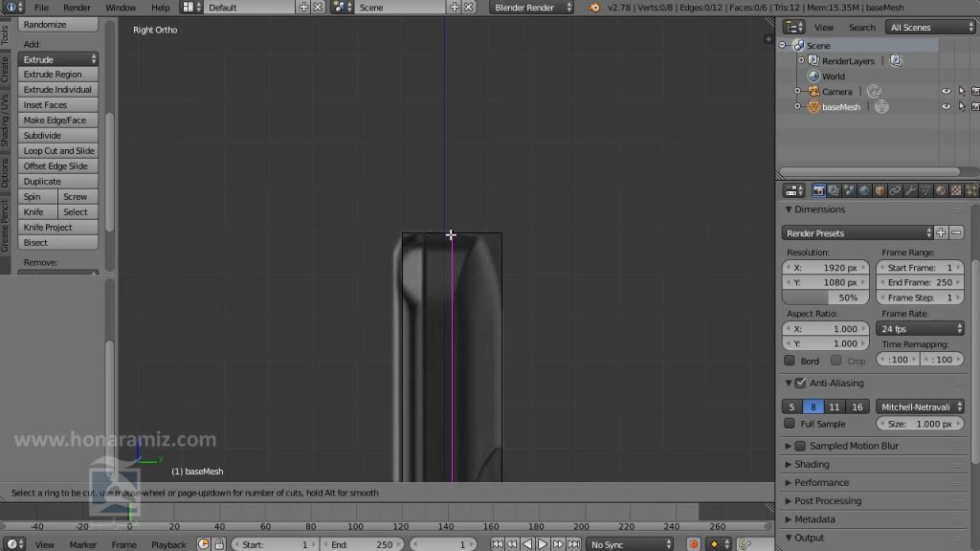Expand the Metadata panel
The width and height of the screenshot is (980, 551).
click(789, 519)
